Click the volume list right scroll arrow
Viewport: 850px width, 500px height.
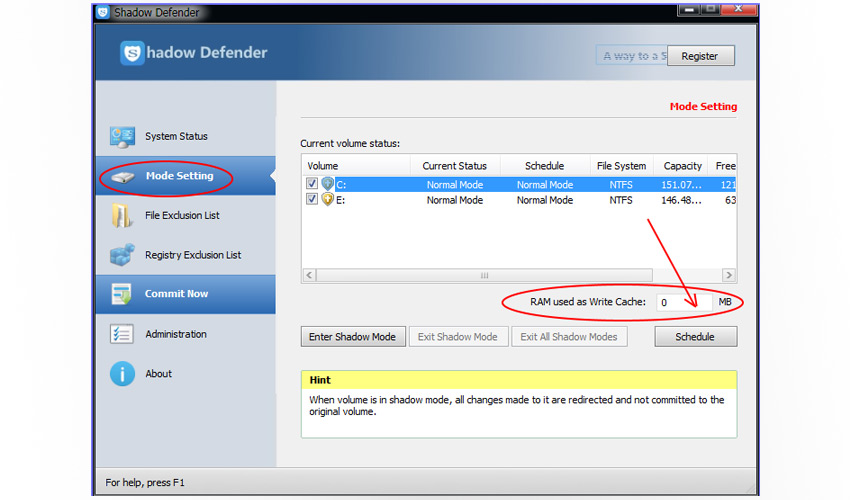coord(729,275)
